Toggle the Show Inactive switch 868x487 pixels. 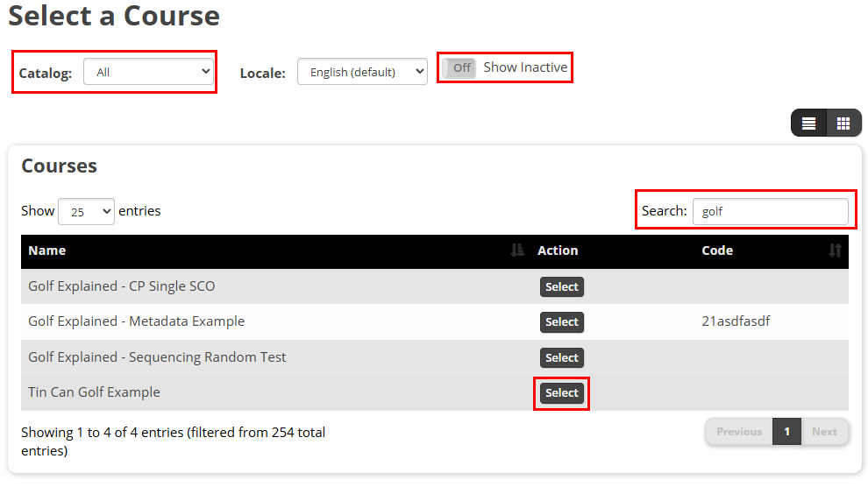pyautogui.click(x=459, y=68)
